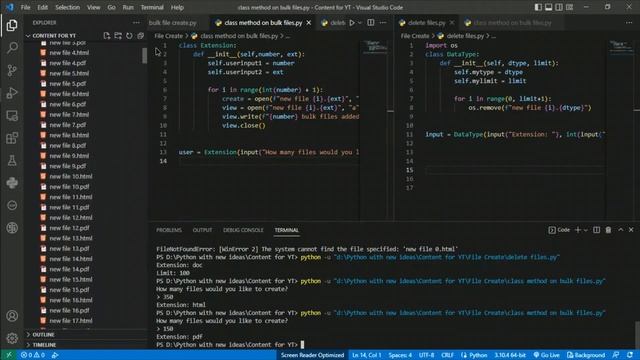Open new file 10.html in Explorer

pyautogui.click(x=71, y=176)
